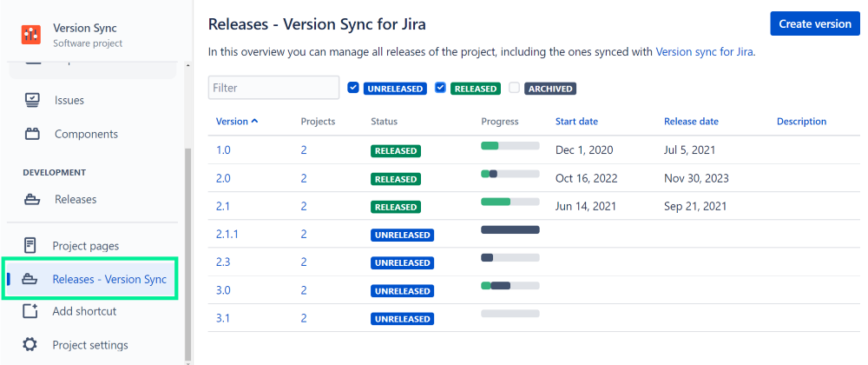Click the Add shortcut icon
868x365 pixels.
pos(30,311)
